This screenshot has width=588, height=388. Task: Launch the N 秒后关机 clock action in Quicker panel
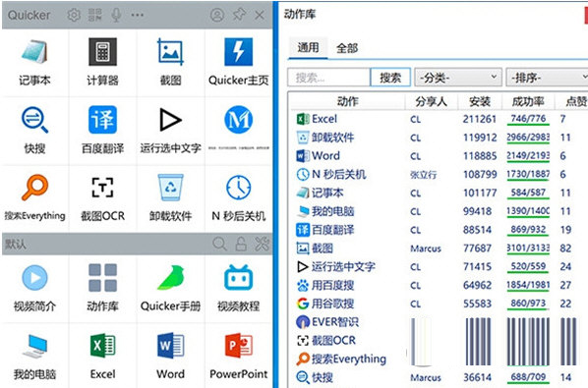(239, 198)
